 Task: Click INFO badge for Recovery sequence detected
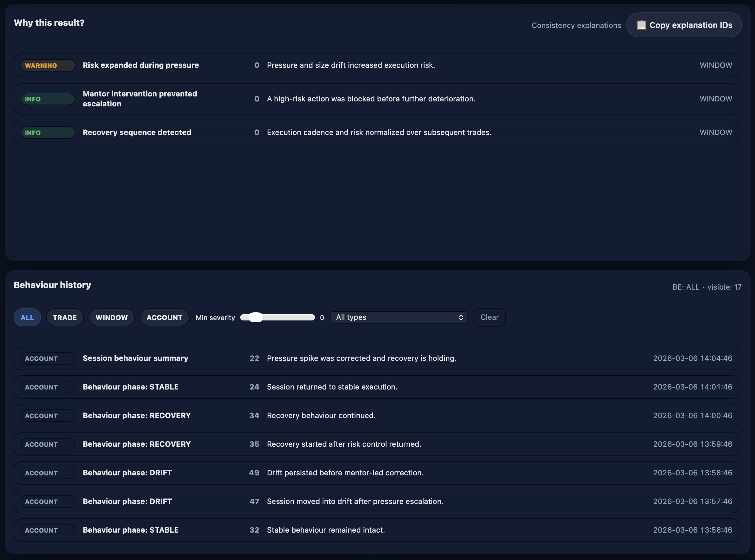(48, 133)
